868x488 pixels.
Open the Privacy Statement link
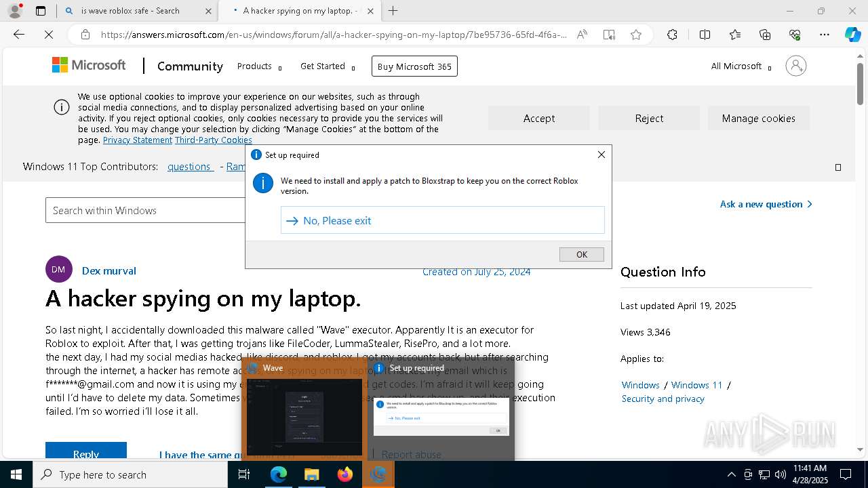click(x=138, y=140)
